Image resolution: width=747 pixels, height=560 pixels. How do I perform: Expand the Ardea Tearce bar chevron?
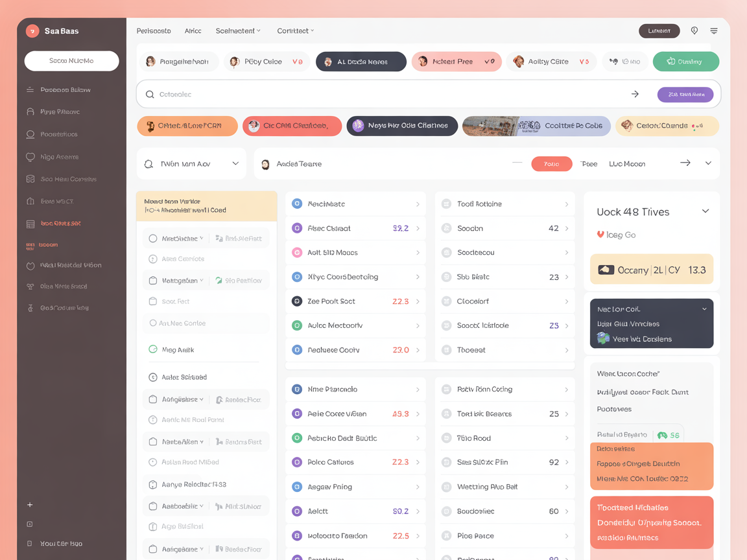pyautogui.click(x=708, y=163)
